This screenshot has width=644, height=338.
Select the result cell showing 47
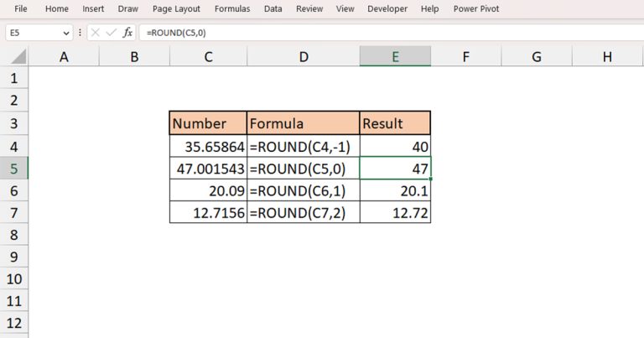(x=395, y=169)
